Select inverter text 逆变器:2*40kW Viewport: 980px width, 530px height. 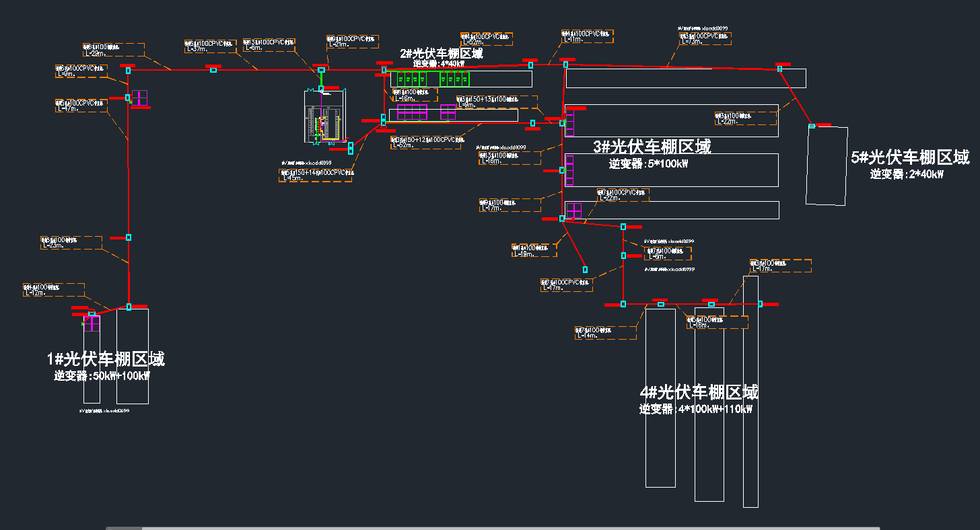coord(907,174)
